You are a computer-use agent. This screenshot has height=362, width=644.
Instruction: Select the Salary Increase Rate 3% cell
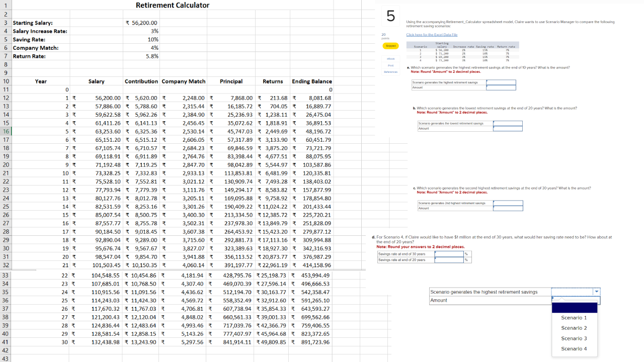click(x=141, y=31)
